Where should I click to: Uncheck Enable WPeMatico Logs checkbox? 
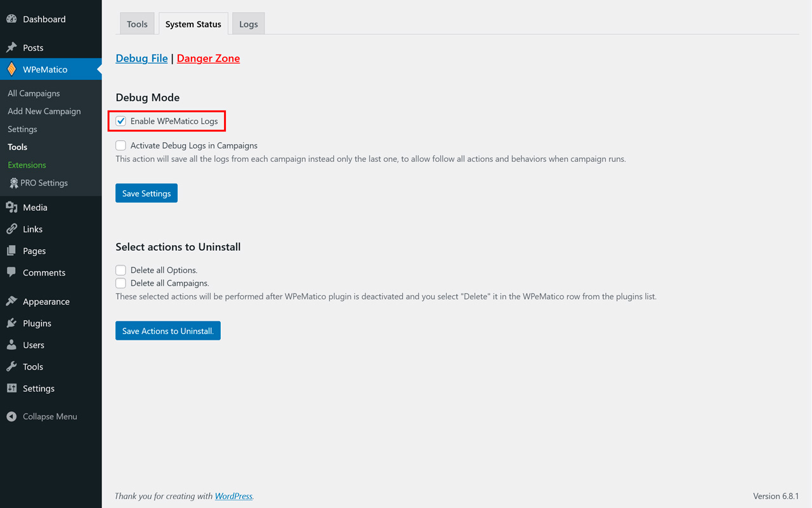tap(121, 121)
